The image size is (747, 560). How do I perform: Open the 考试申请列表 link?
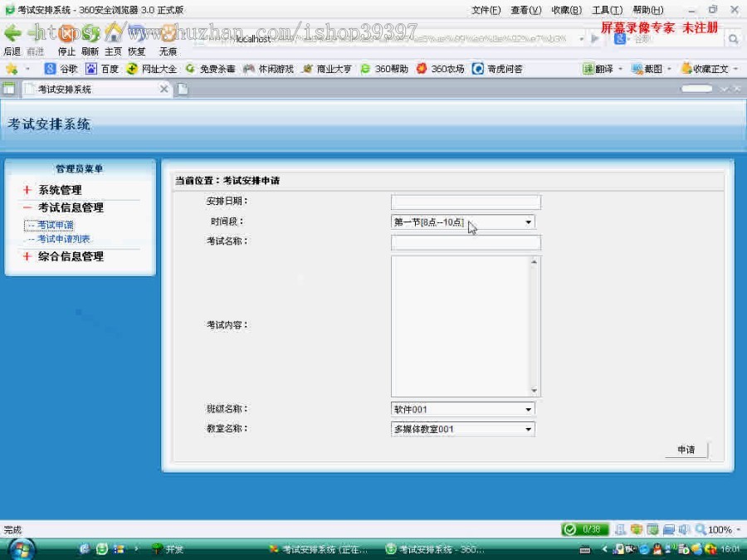tap(64, 239)
